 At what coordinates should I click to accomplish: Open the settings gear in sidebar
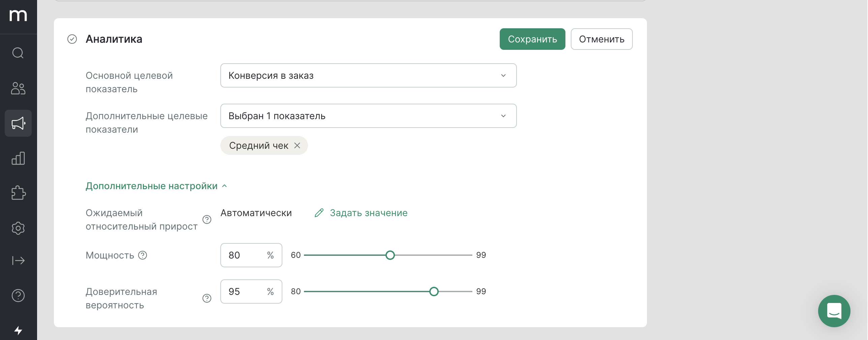[x=18, y=228]
